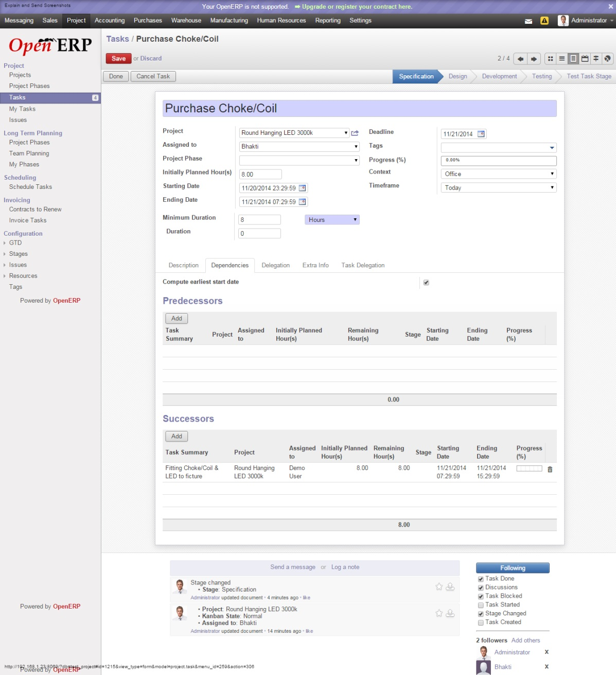Uncheck the Task Done follower option
616x675 pixels.
point(480,579)
